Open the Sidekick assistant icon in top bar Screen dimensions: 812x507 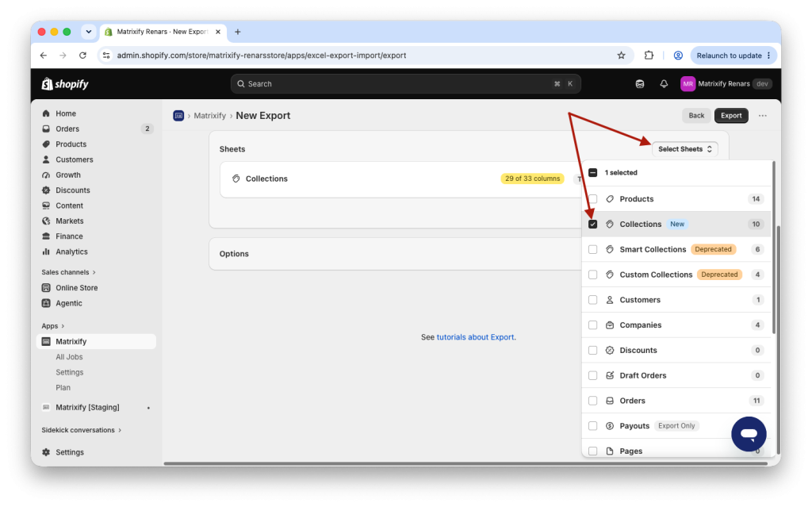[x=640, y=84]
